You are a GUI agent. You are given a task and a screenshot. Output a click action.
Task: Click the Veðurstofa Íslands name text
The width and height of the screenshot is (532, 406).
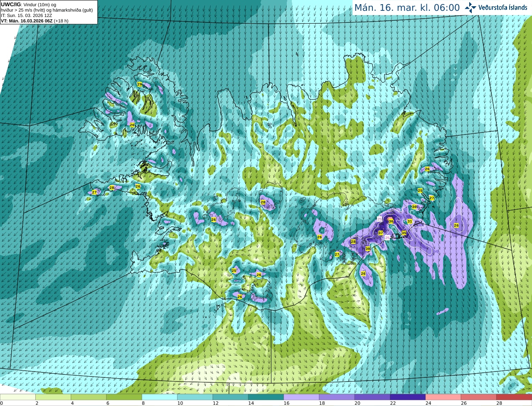(503, 7)
